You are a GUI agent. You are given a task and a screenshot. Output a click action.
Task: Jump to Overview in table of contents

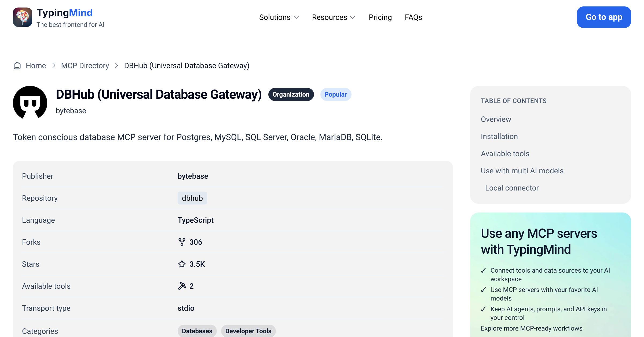point(496,119)
